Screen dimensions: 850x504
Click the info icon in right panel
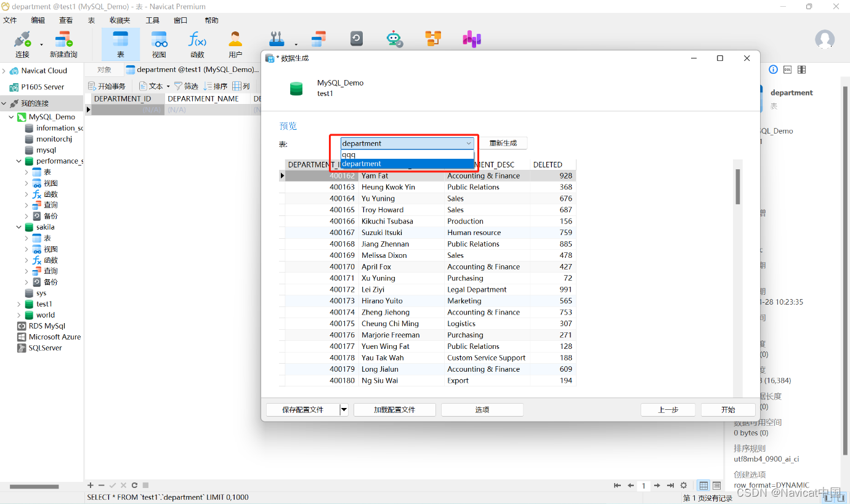773,70
